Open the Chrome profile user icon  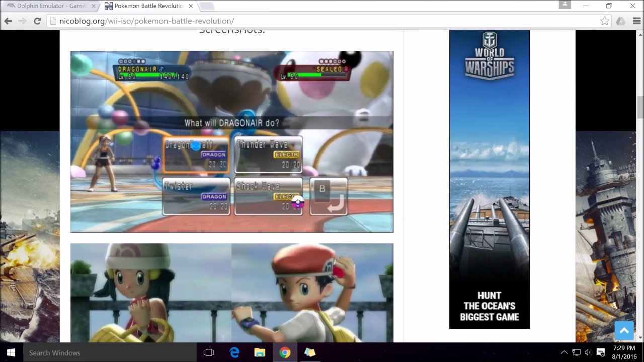click(x=565, y=5)
